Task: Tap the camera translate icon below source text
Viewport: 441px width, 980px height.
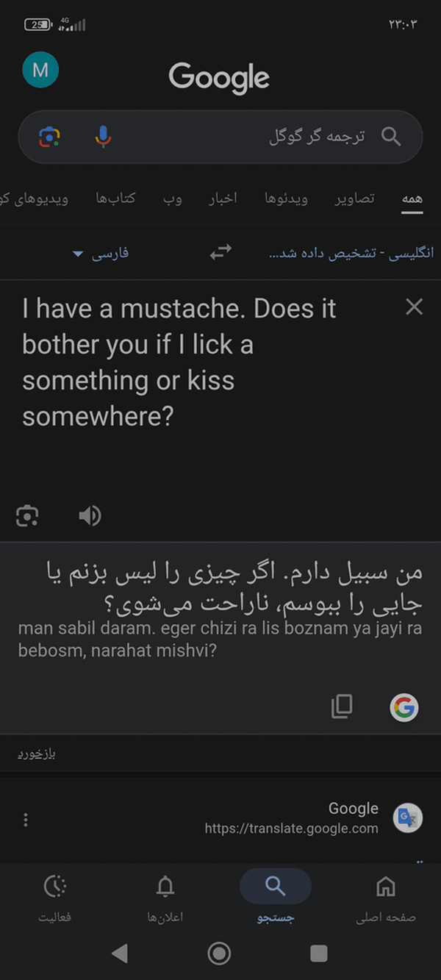Action: 27,516
